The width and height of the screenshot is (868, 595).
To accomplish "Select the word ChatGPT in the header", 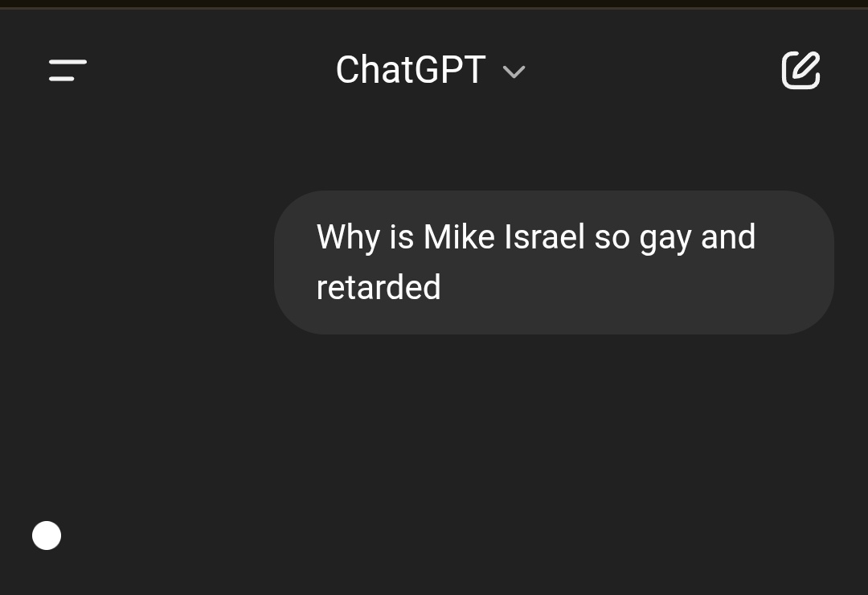I will click(x=411, y=70).
